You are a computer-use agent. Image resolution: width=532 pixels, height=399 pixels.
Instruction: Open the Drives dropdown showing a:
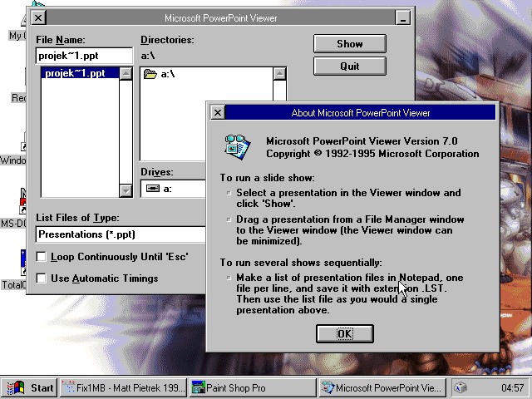(x=173, y=189)
